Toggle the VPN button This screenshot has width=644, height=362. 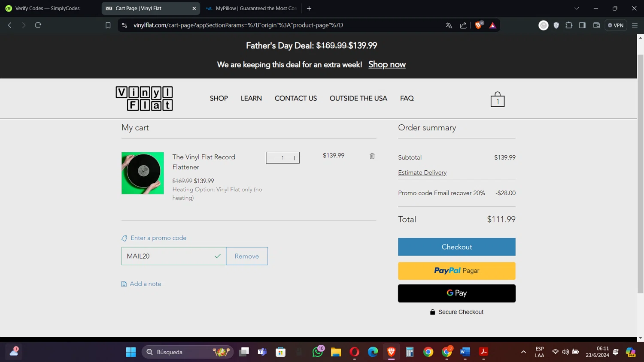coord(616,25)
